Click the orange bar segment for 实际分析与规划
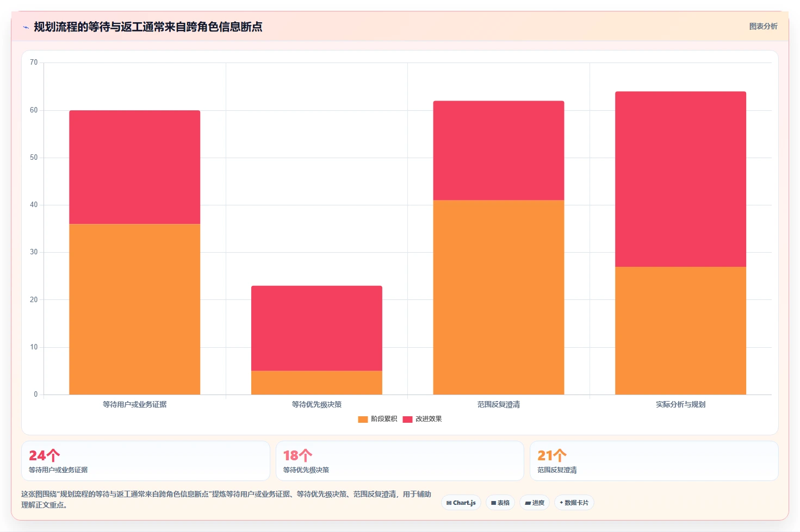800x532 pixels. pos(680,330)
